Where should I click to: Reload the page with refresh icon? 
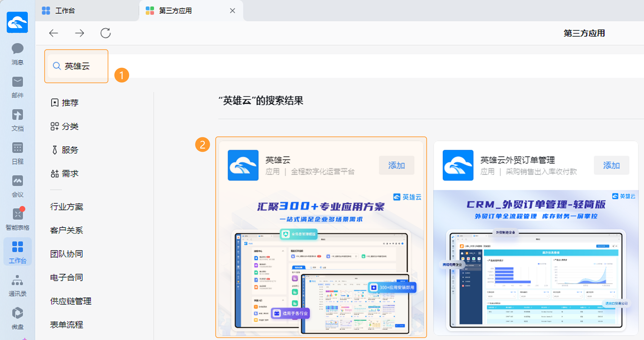[x=105, y=33]
